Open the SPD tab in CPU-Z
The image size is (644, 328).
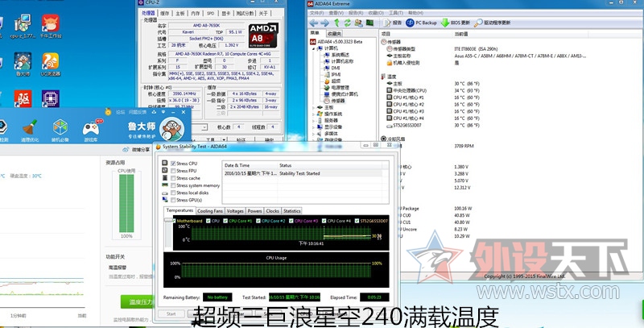210,13
